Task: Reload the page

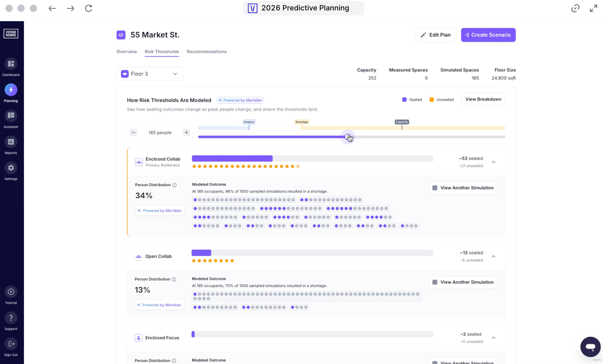Action: [88, 8]
